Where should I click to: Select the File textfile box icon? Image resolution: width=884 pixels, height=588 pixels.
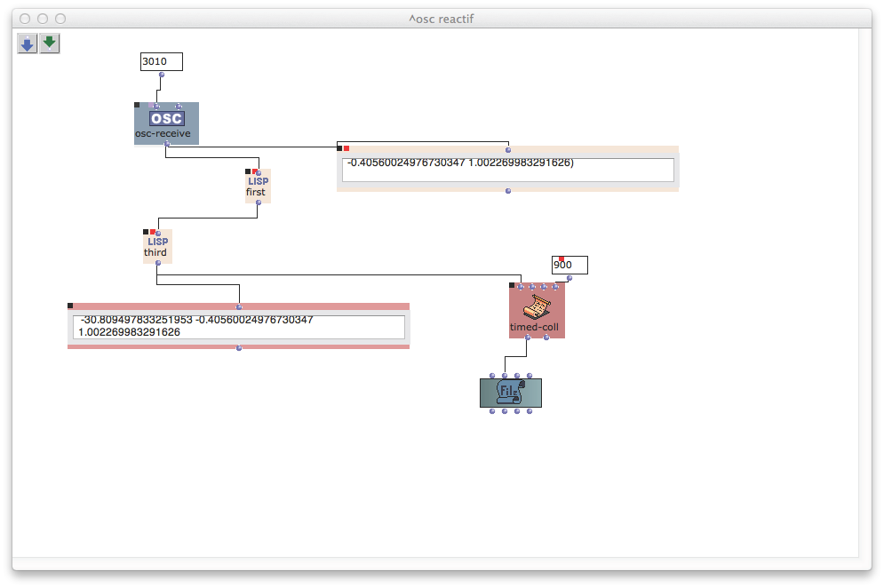pos(511,393)
